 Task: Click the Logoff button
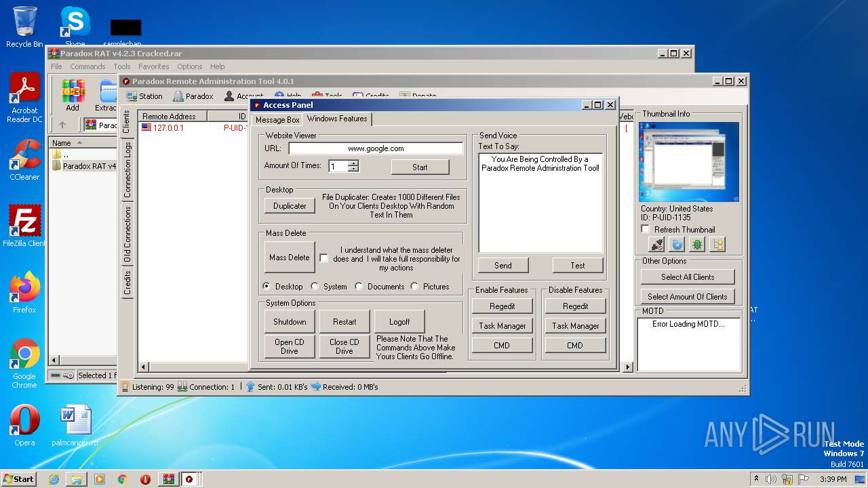click(x=399, y=322)
